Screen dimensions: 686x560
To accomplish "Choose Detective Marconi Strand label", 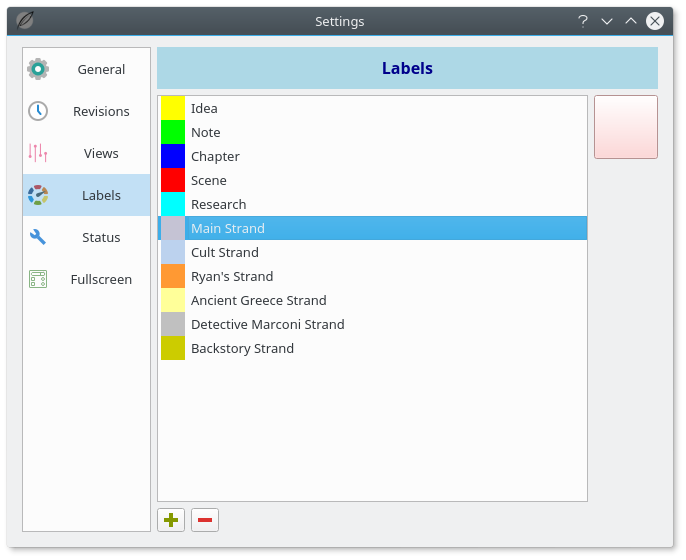I will 267,324.
